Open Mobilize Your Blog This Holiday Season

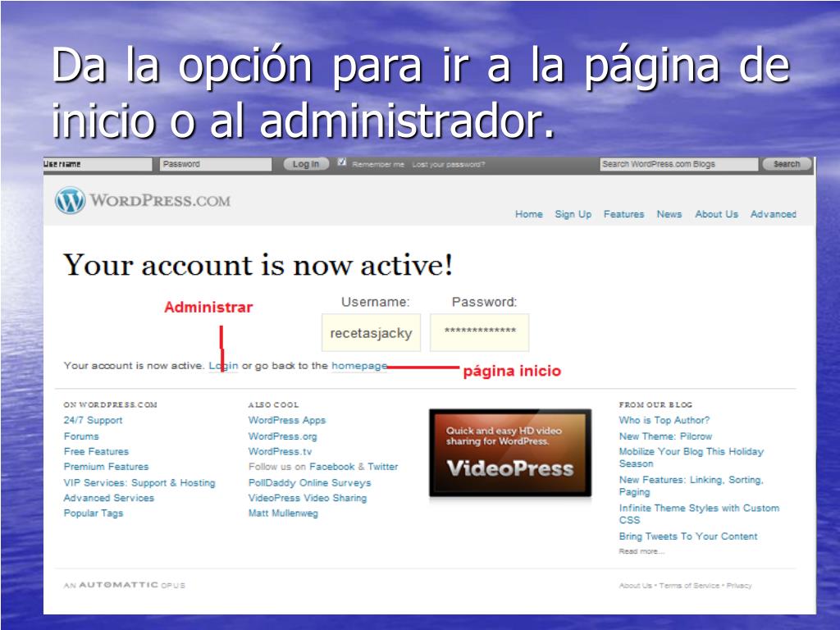(x=691, y=458)
